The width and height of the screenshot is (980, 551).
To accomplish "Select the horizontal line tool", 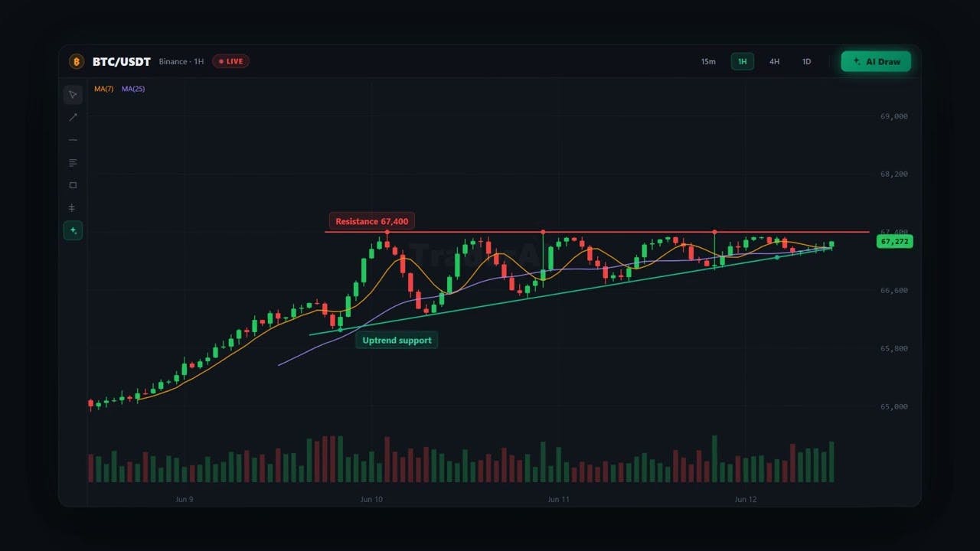I will click(x=73, y=140).
